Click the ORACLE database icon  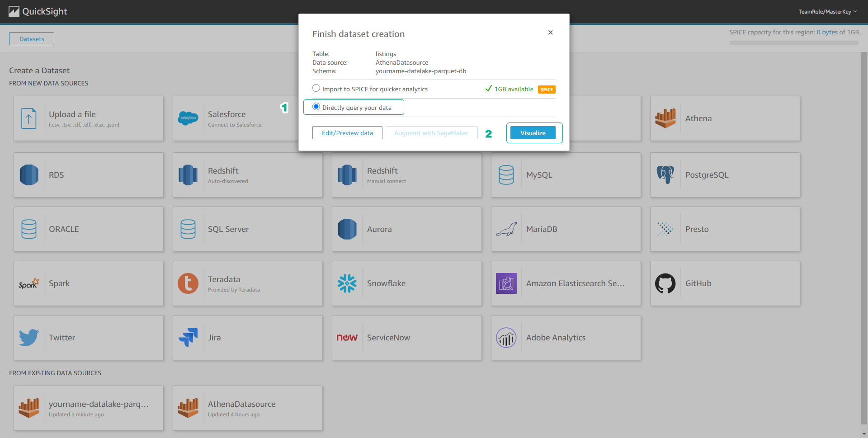[x=29, y=229]
